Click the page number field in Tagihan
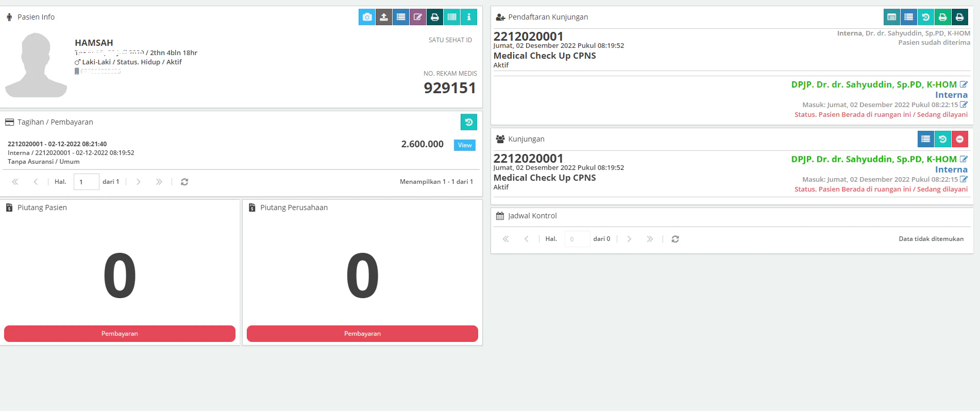Screen dimensions: 980x414 tap(86, 182)
